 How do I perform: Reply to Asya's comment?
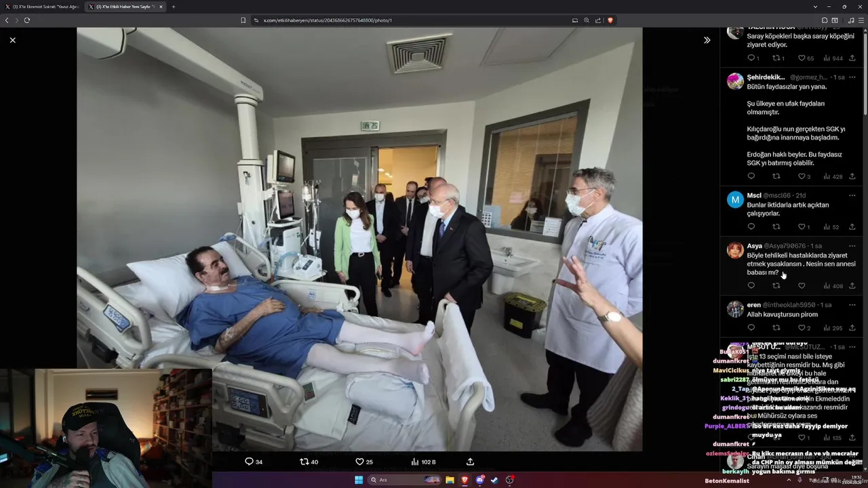tap(751, 285)
